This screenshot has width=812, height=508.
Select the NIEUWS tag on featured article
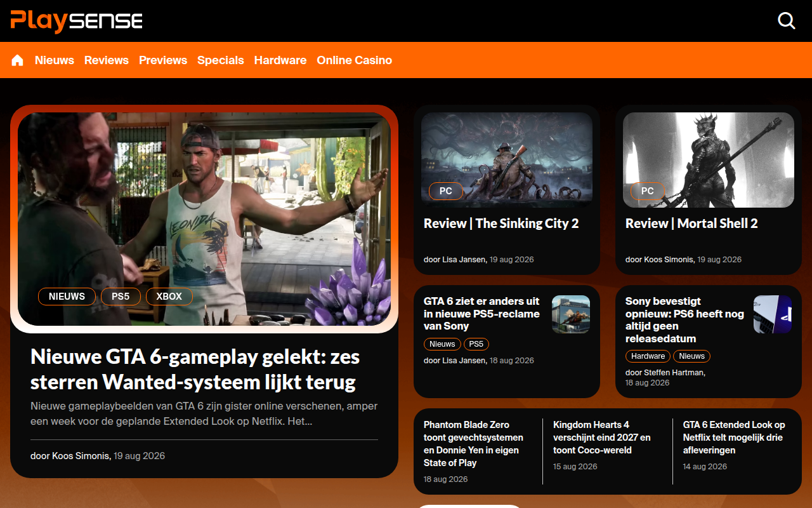[x=67, y=297]
